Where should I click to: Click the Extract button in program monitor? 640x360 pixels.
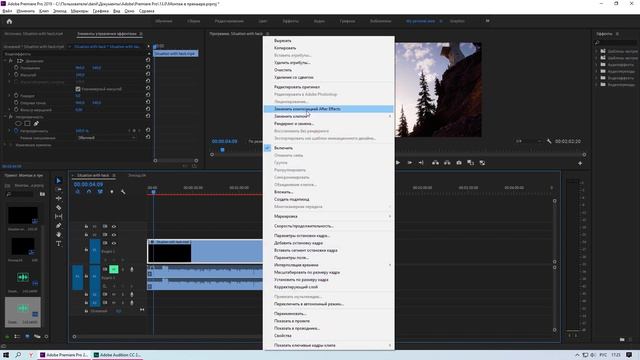pyautogui.click(x=447, y=162)
